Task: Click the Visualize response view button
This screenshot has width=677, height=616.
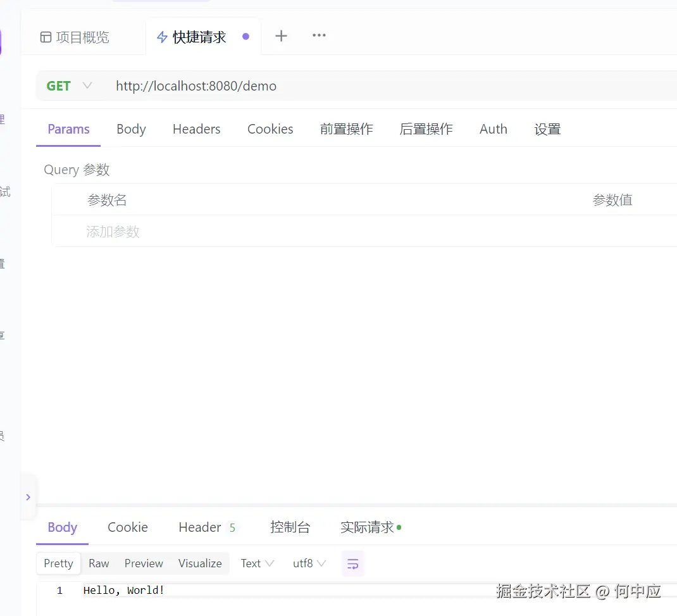Action: click(200, 563)
